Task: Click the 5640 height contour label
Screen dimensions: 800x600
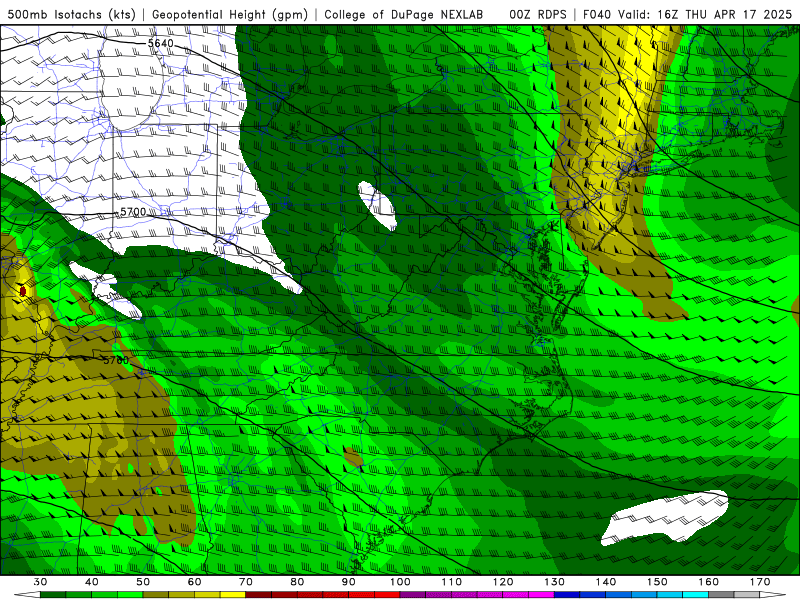Action: [x=161, y=43]
